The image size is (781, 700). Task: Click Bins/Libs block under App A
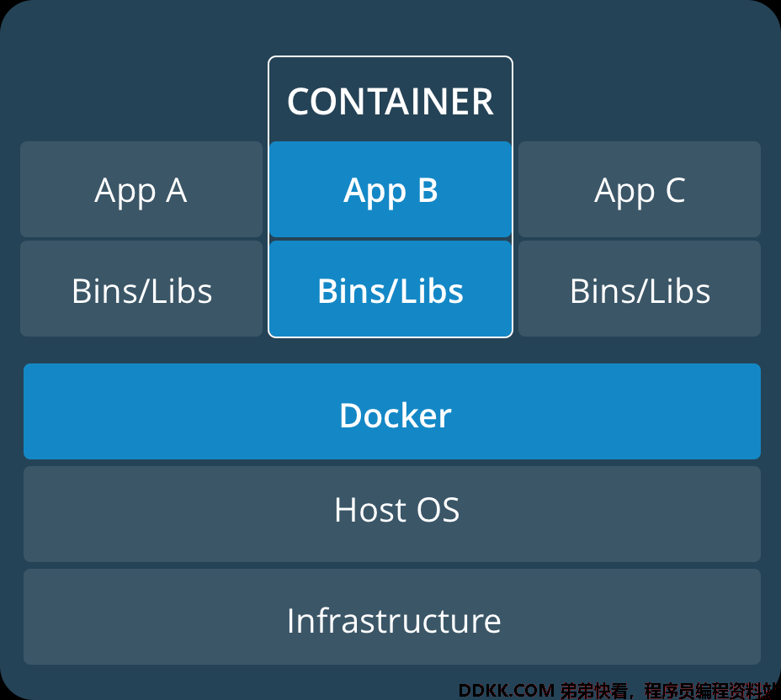[141, 289]
